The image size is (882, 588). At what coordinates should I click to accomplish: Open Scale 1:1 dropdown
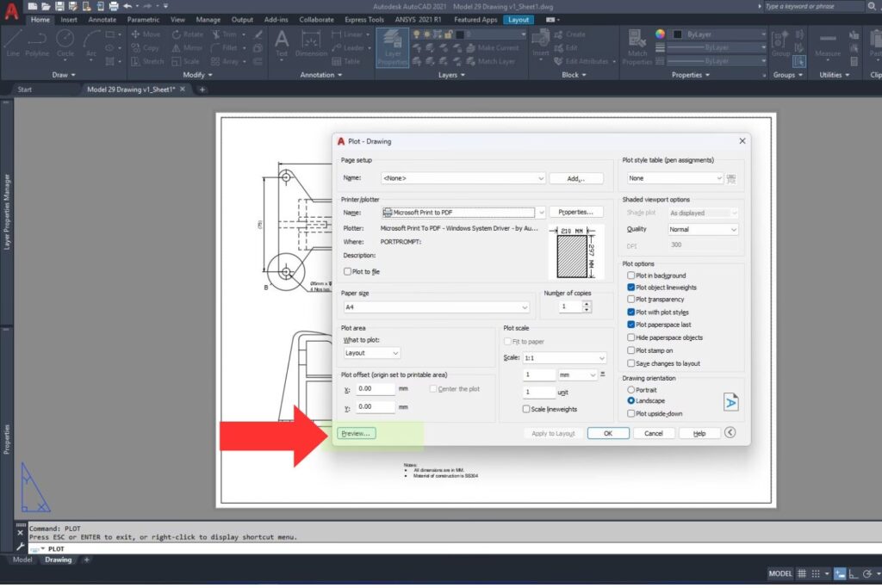pyautogui.click(x=565, y=358)
